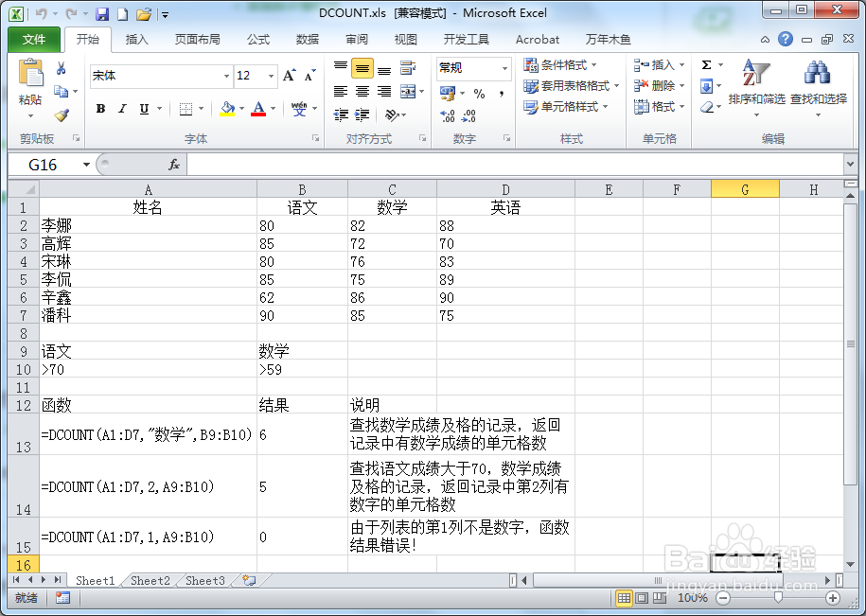
Task: Expand 单元格样式 cell styles menu
Action: click(566, 107)
